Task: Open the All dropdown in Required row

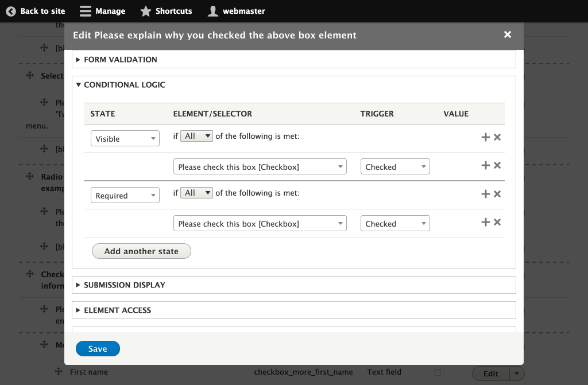Action: click(x=196, y=193)
